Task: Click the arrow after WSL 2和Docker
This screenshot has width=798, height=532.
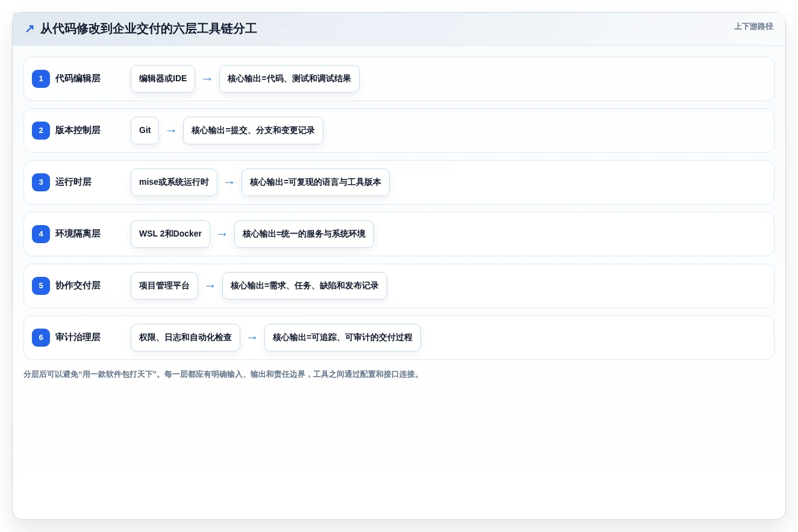Action: [x=222, y=234]
